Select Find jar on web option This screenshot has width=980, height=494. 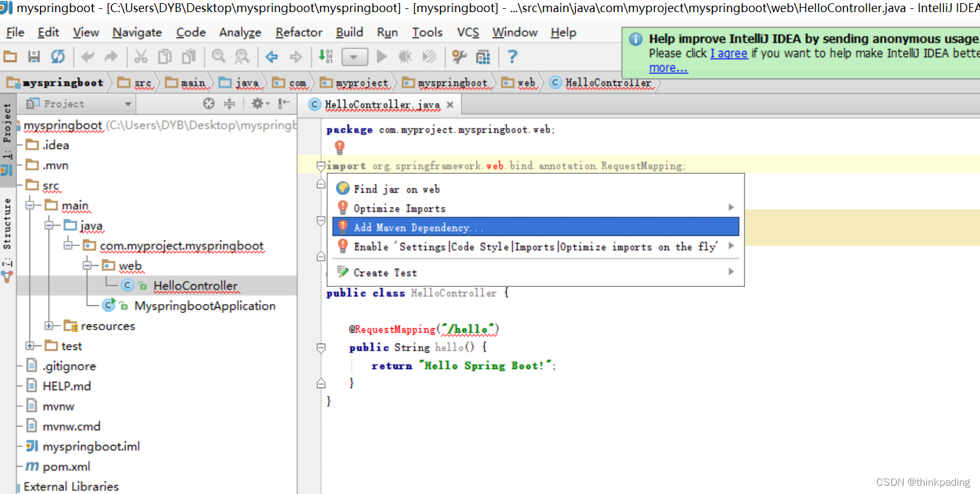click(x=536, y=189)
